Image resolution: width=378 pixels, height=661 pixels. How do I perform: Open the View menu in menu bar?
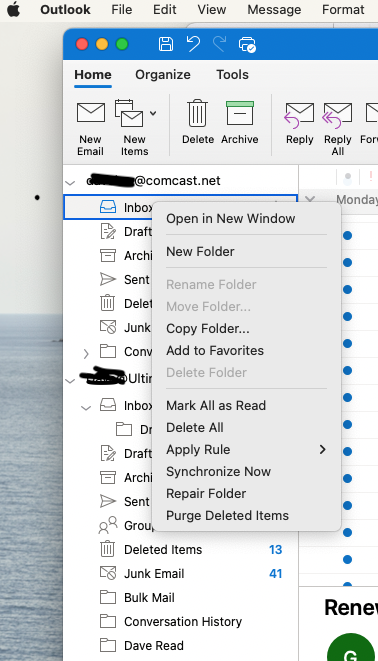pos(212,9)
